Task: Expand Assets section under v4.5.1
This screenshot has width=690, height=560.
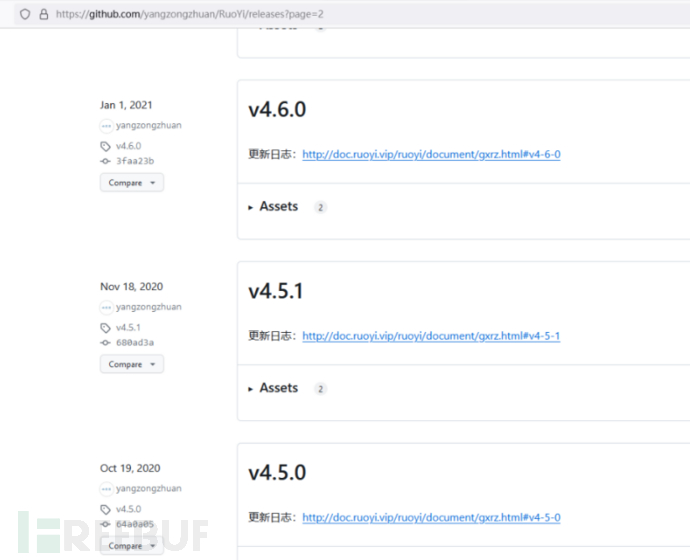Action: coord(277,388)
